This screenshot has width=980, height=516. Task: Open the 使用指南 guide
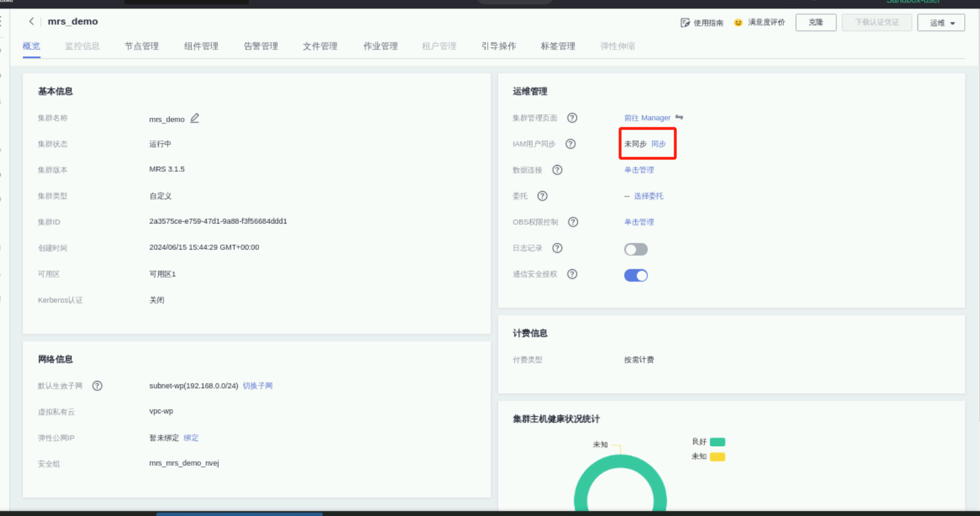(702, 23)
